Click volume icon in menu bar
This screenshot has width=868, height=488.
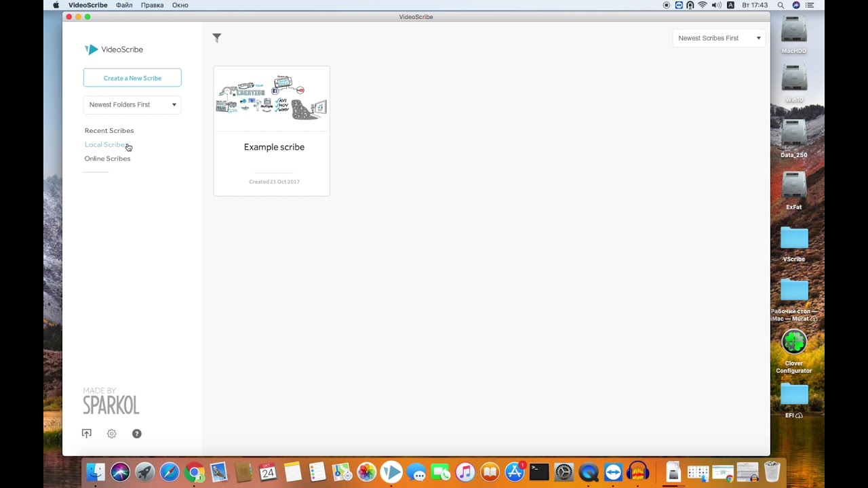click(x=716, y=5)
